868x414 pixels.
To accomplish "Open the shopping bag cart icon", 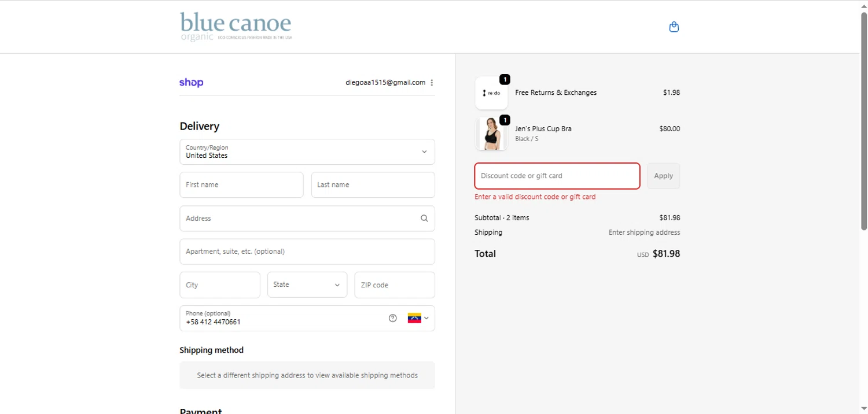I will 674,27.
